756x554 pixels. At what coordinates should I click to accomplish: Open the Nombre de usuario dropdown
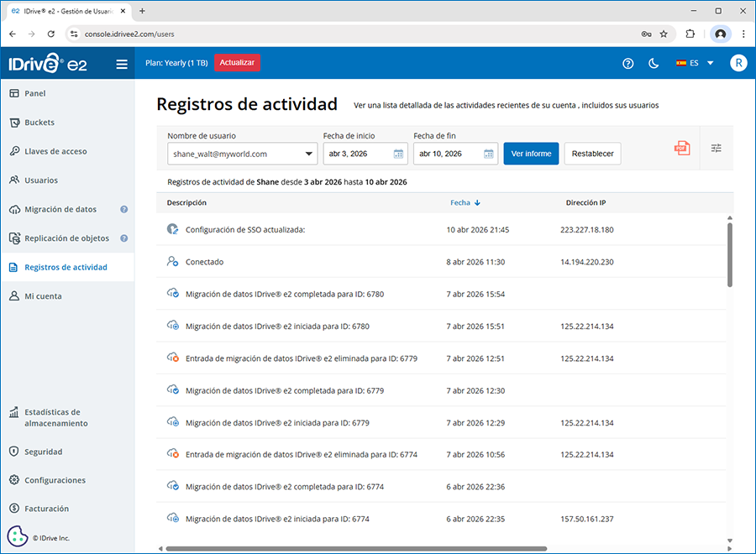coord(242,154)
